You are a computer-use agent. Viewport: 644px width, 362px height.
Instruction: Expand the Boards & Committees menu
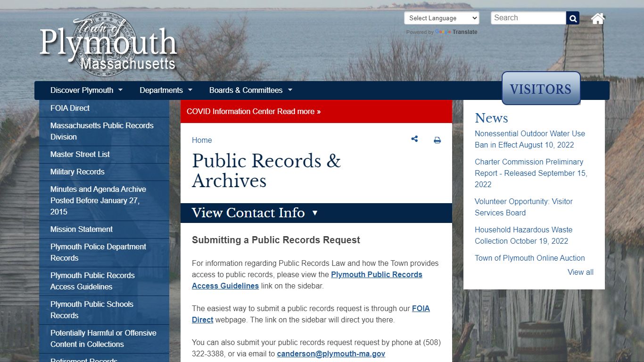point(251,90)
